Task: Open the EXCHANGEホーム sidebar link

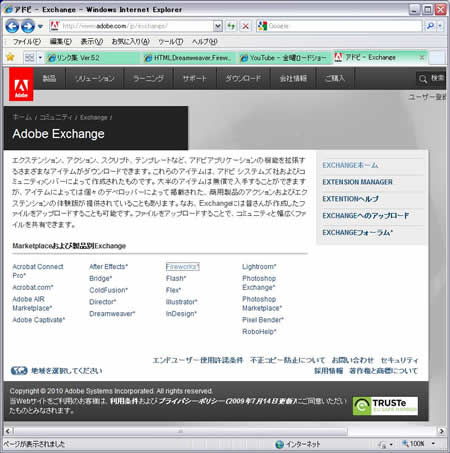Action: tap(350, 165)
